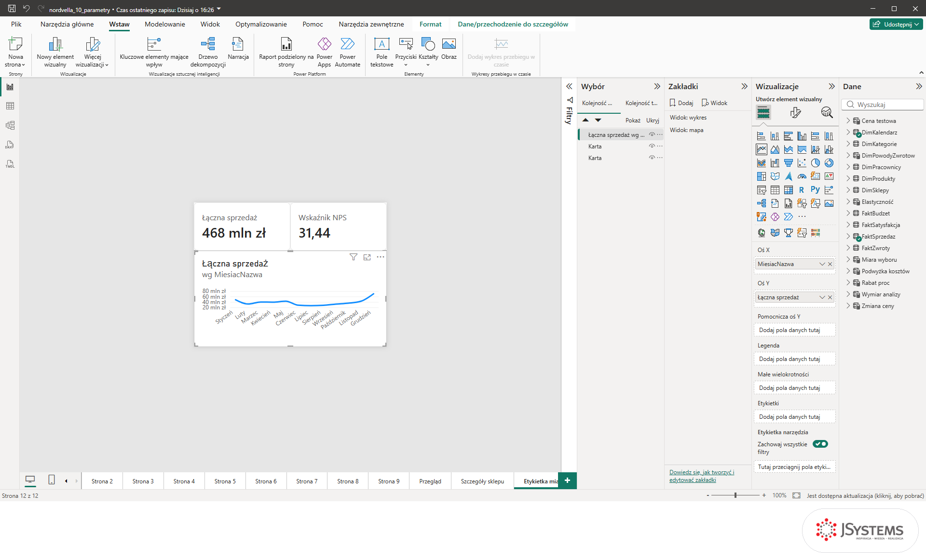Select the pie chart visualization type

[x=815, y=163]
